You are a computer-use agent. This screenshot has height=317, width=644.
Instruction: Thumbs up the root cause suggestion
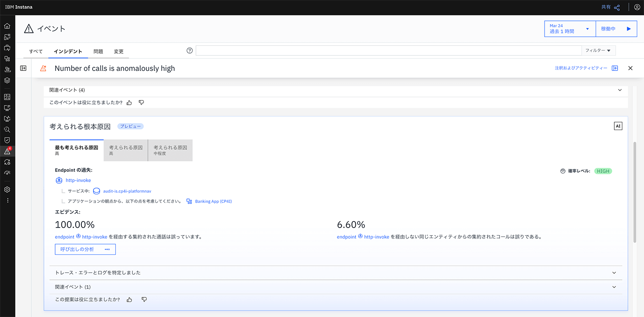[129, 299]
